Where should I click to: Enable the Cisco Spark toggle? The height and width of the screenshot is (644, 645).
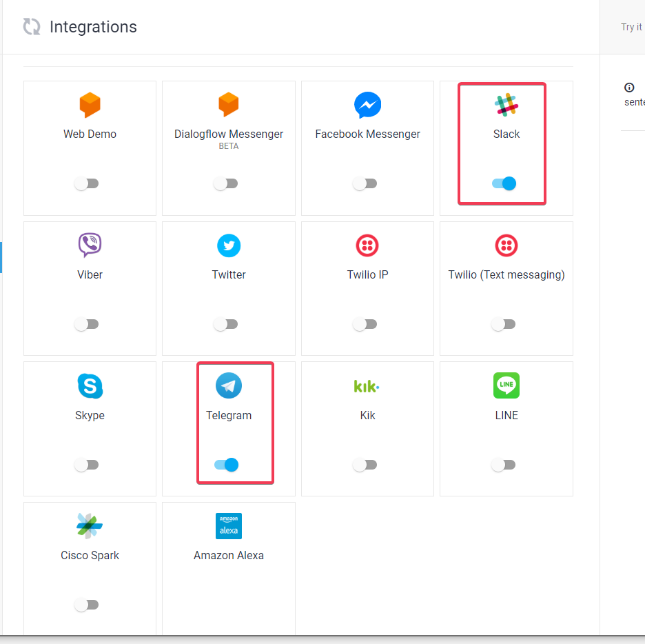coord(86,605)
